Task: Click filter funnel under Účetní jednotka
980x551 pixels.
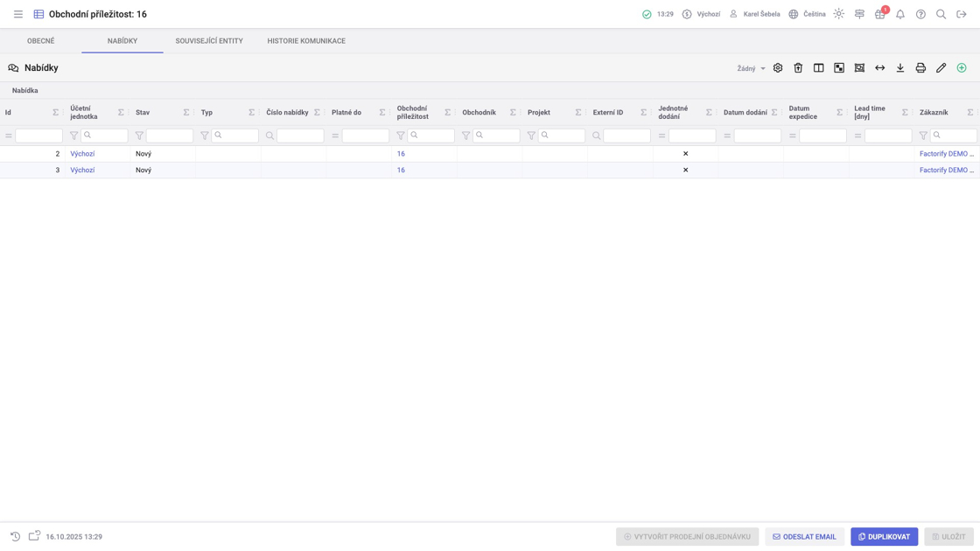Action: (x=73, y=136)
